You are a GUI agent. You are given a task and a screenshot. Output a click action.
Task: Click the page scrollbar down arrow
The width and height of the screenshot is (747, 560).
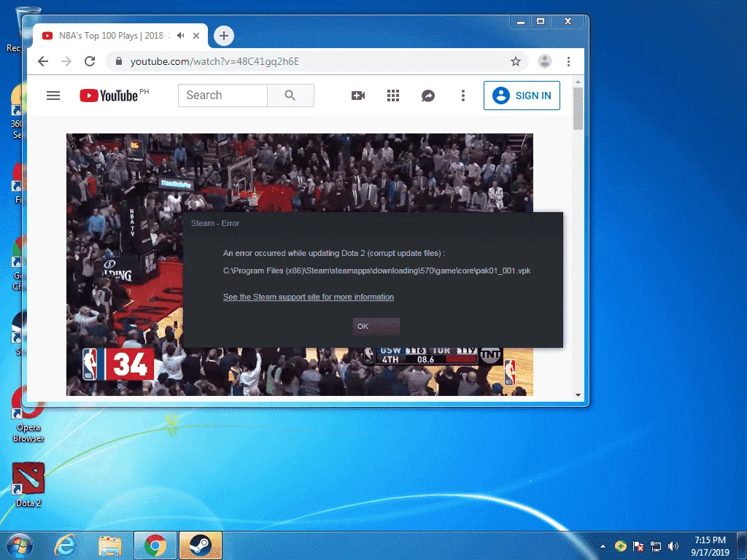click(x=578, y=394)
